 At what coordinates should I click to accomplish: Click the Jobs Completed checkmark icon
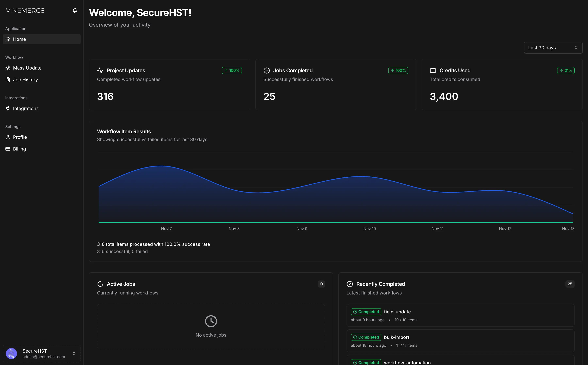(267, 70)
